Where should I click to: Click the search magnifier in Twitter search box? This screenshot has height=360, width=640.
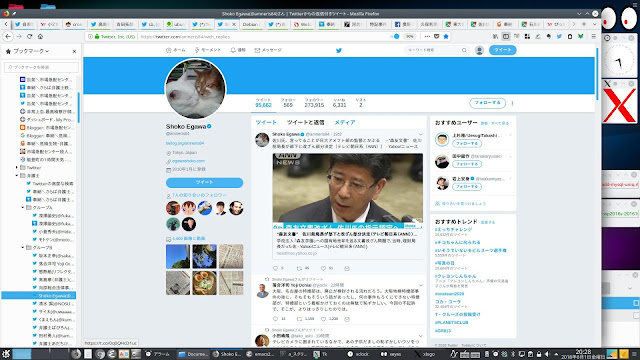(x=464, y=50)
